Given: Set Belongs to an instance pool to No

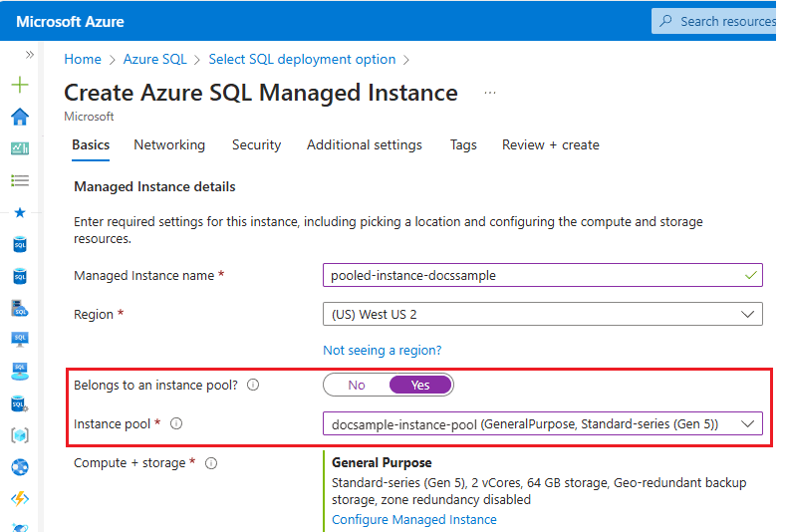Looking at the screenshot, I should 356,385.
